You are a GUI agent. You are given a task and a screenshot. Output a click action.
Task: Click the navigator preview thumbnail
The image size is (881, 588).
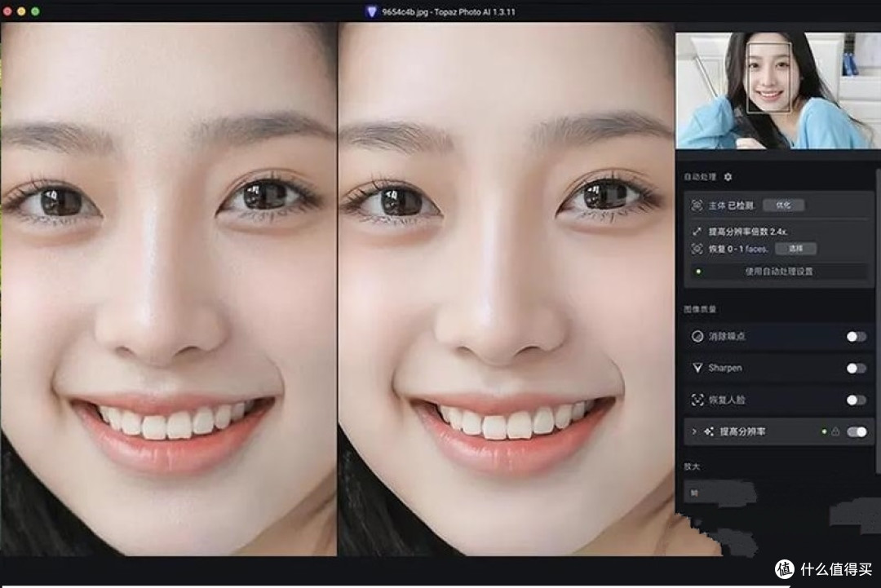pos(777,91)
